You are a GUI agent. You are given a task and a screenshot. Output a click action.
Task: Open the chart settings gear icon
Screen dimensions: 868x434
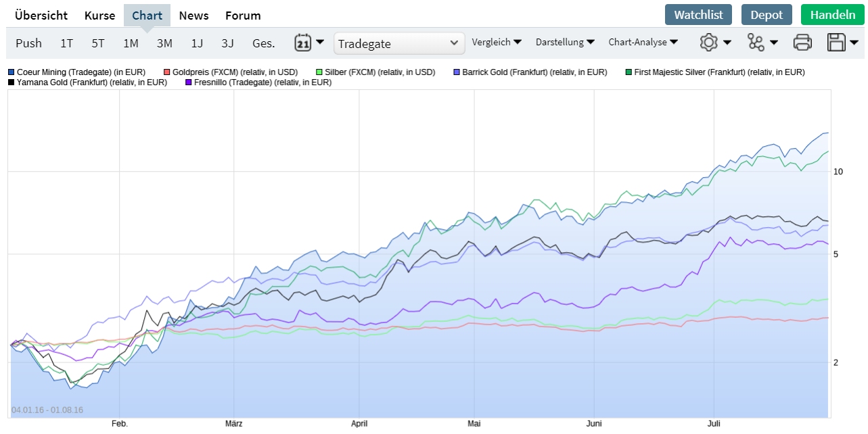point(708,42)
